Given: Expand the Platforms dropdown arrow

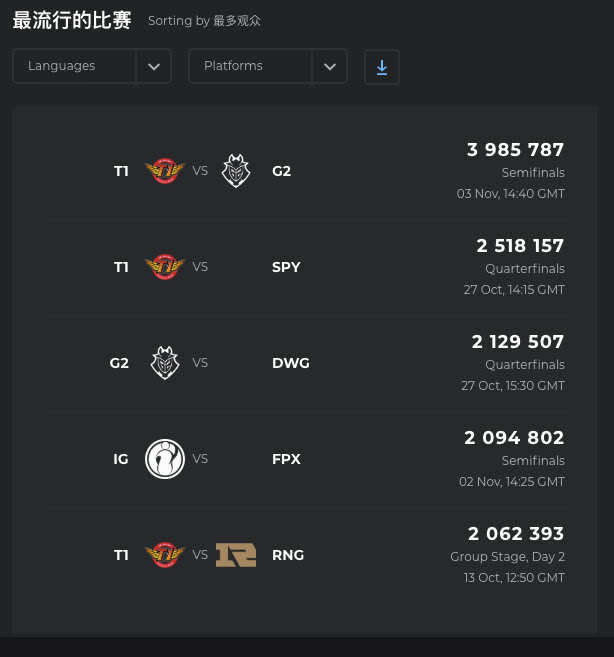Looking at the screenshot, I should coord(330,66).
